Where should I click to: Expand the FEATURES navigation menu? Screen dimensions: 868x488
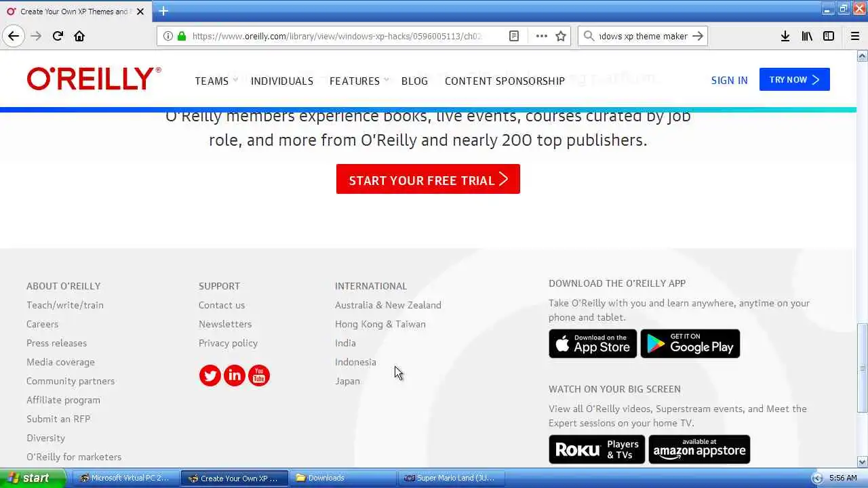click(x=359, y=81)
